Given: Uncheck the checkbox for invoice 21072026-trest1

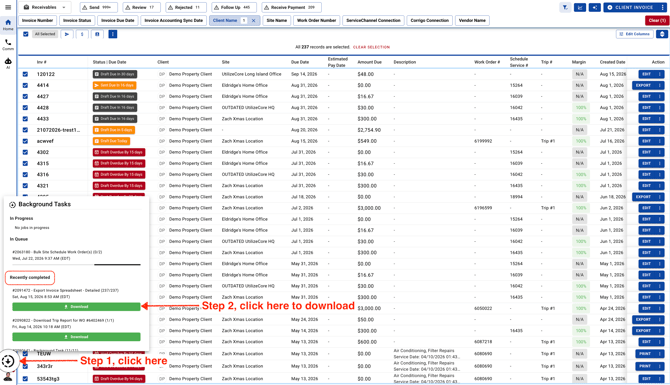Looking at the screenshot, I should pyautogui.click(x=25, y=130).
